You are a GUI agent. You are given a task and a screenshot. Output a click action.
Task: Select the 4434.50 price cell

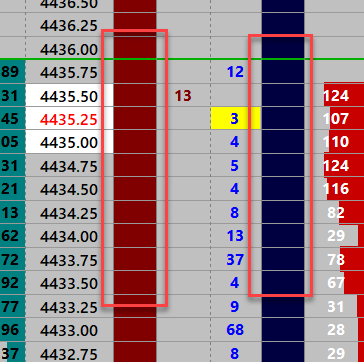69,189
